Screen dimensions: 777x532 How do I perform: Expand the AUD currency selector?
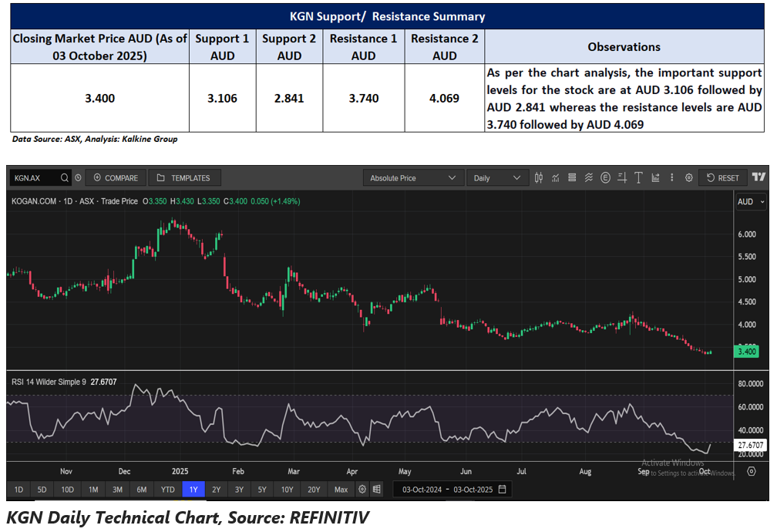click(749, 202)
